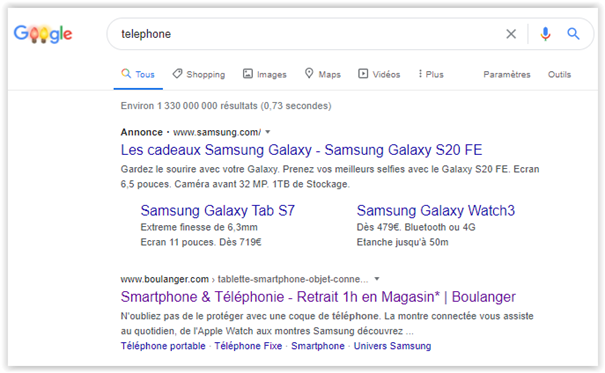605x373 pixels.
Task: Switch to Vidéos tab
Action: [x=379, y=74]
